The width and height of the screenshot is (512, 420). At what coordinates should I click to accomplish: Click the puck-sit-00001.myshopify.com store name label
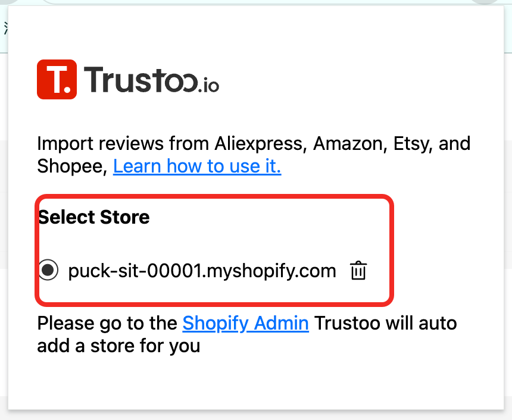click(202, 271)
